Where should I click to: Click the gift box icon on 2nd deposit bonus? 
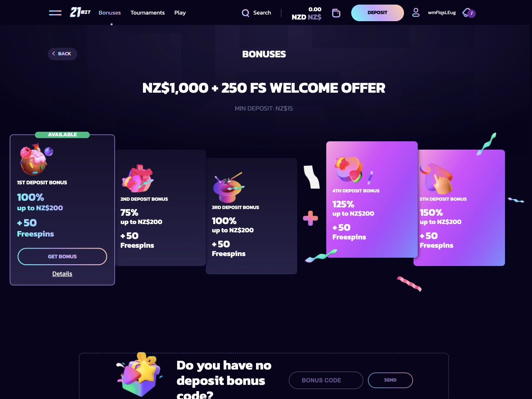(x=138, y=178)
